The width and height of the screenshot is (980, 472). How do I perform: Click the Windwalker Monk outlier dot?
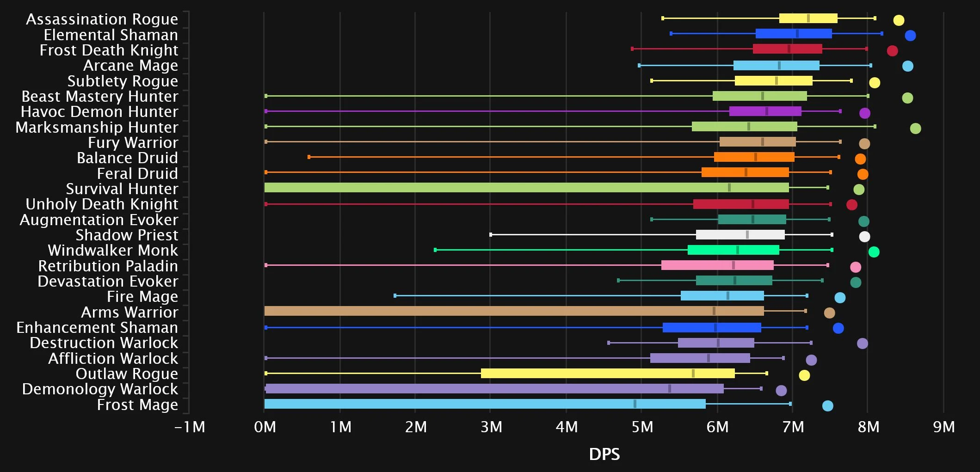click(x=873, y=252)
